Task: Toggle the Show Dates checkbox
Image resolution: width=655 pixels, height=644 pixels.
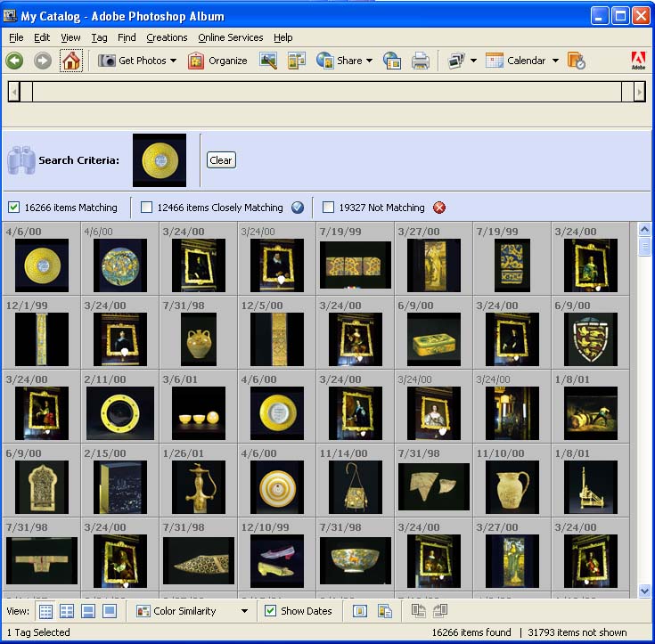Action: click(271, 611)
